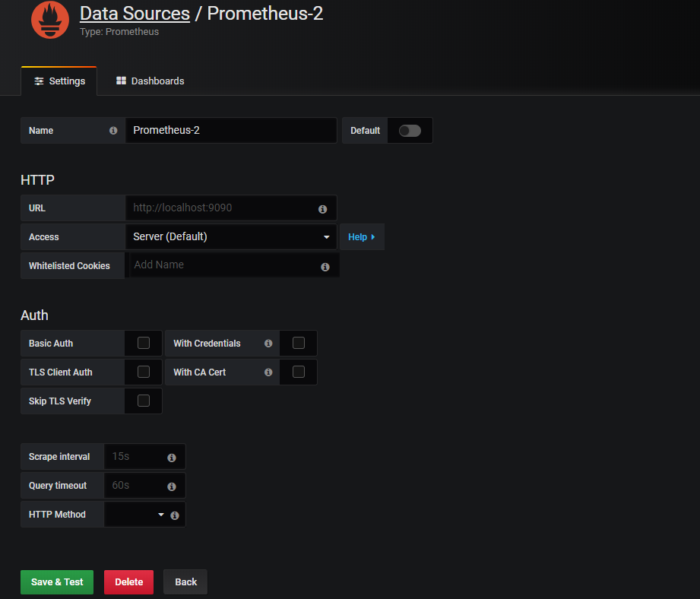Click the With CA Cert info icon
Screen dimensions: 700x599
click(x=268, y=372)
